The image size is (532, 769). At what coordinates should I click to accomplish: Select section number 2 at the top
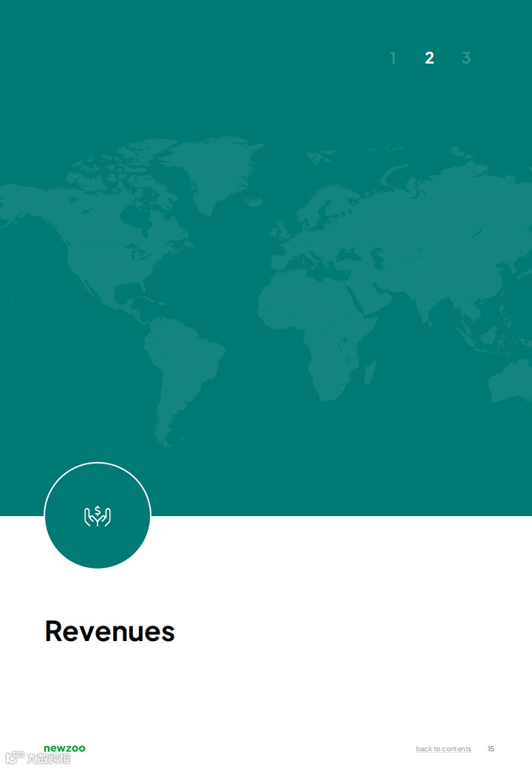[x=429, y=58]
